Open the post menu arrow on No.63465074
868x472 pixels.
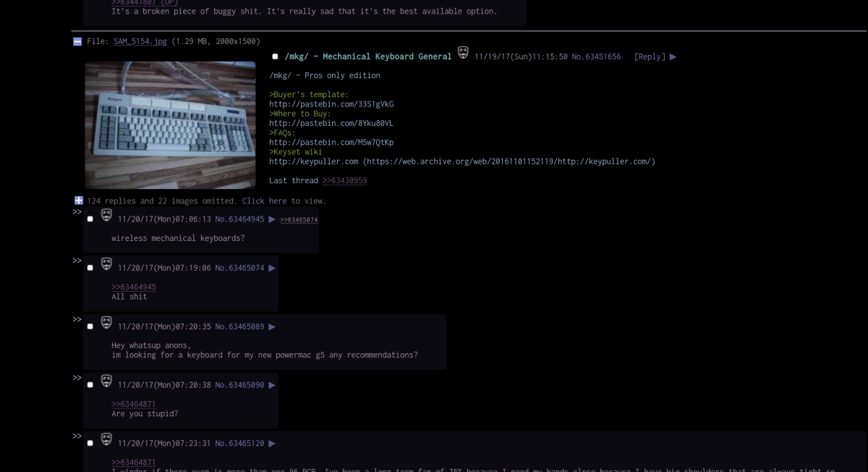[272, 267]
